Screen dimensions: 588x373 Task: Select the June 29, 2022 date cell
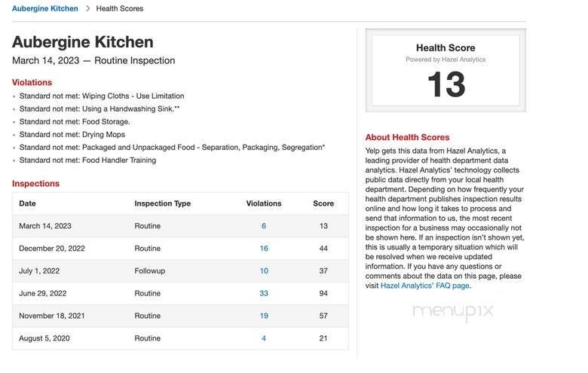[x=43, y=293]
